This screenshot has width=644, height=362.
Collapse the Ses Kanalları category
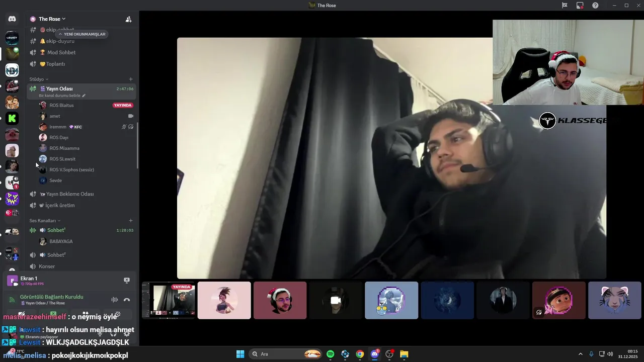click(x=44, y=221)
